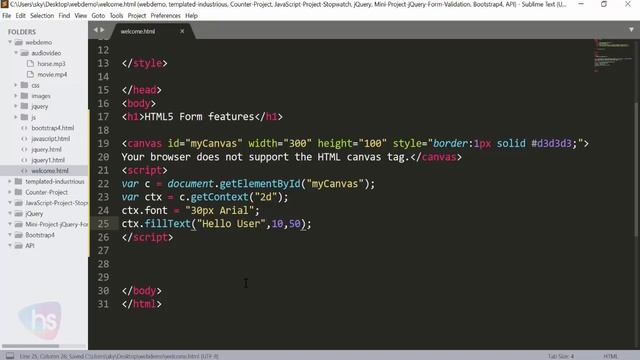
Task: Click the API folder icon
Action: coord(19,245)
